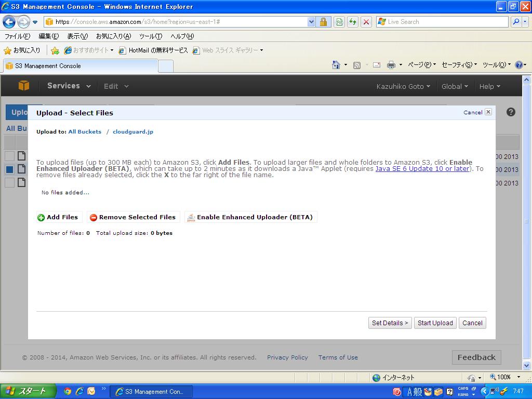Open favorites star (お気に入り) button
Screen dimensions: 532x399
(22, 50)
